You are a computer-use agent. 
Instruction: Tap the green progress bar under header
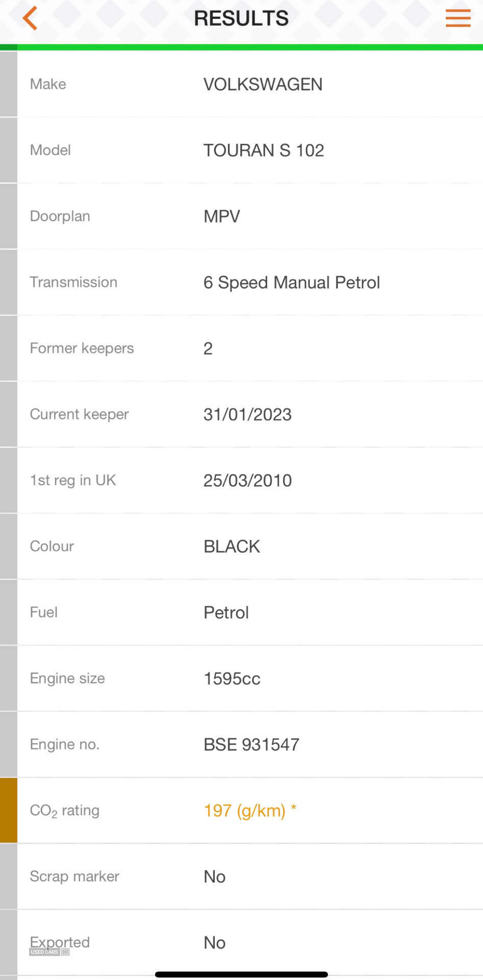241,47
